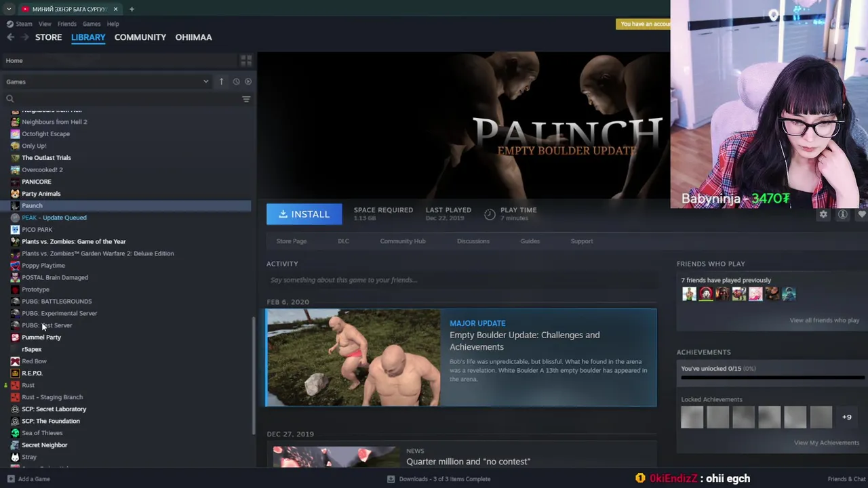Select Party Animals icon in game list
This screenshot has width=868, height=488.
(x=15, y=194)
